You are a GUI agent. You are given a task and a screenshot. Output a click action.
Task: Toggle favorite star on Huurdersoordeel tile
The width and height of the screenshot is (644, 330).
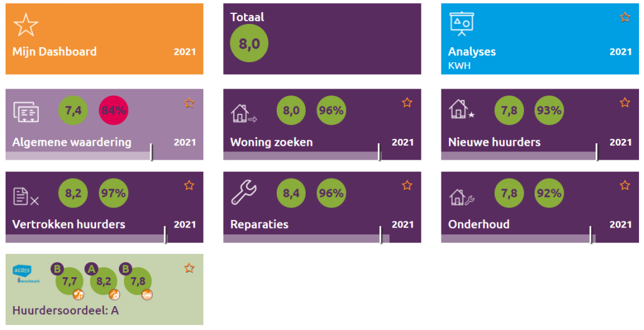[189, 268]
